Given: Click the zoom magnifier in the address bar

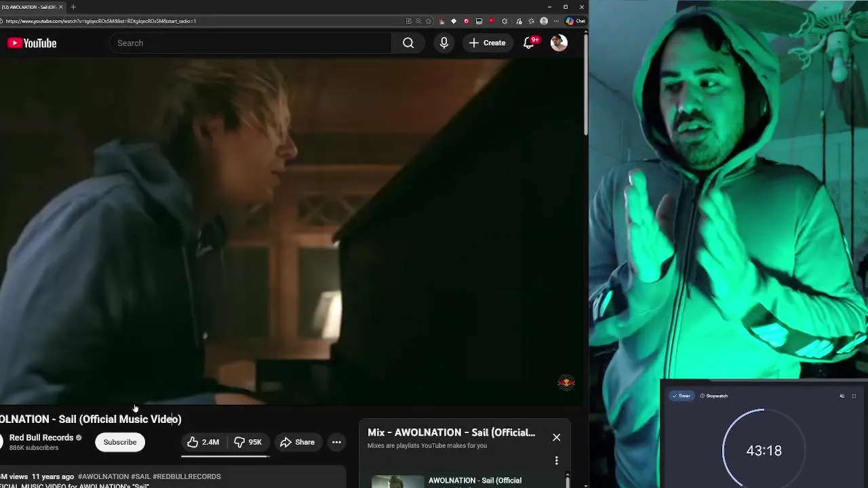Looking at the screenshot, I should (418, 21).
